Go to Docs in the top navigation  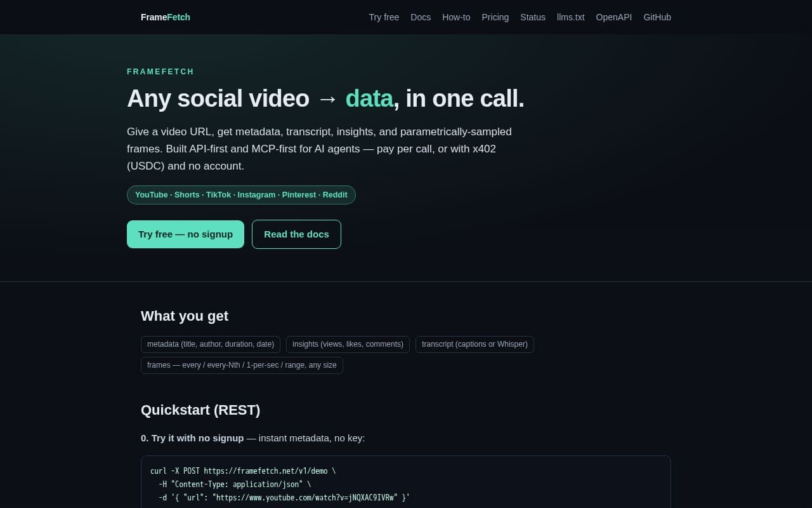(421, 17)
